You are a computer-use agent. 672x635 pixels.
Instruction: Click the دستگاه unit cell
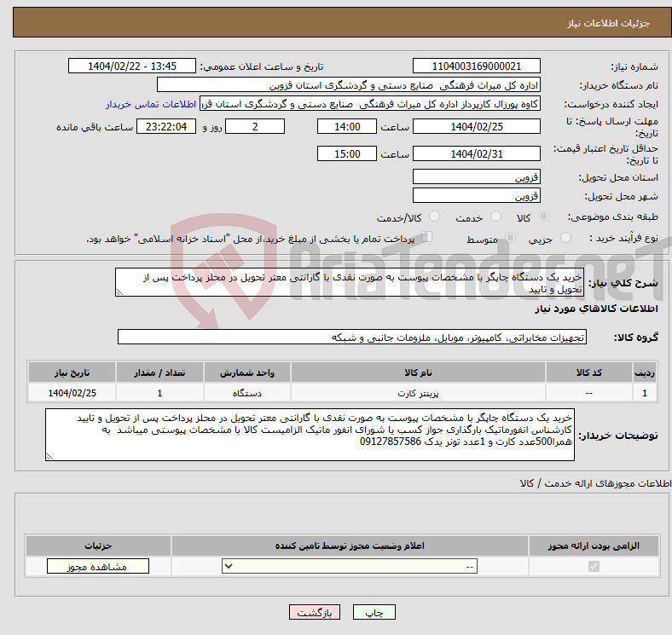(247, 393)
